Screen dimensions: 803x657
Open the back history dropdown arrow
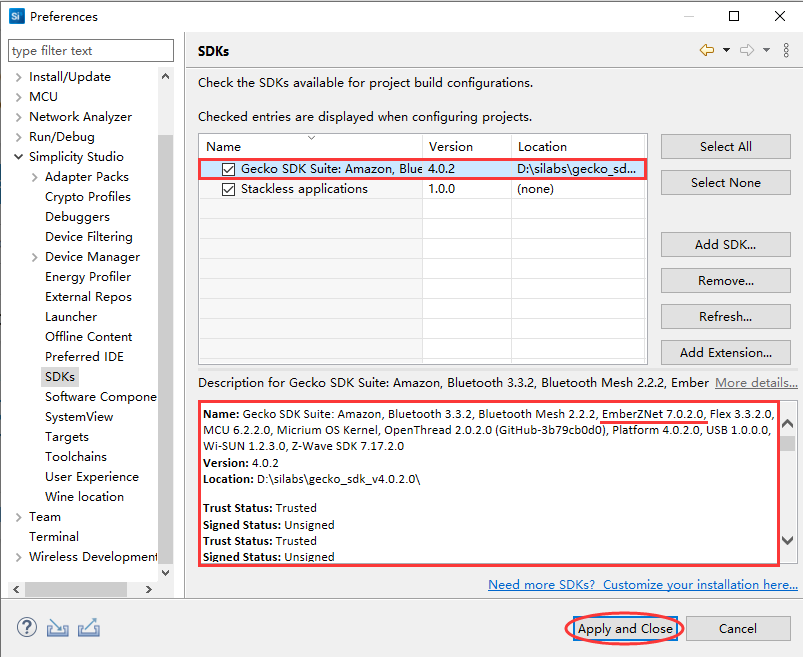[x=726, y=50]
